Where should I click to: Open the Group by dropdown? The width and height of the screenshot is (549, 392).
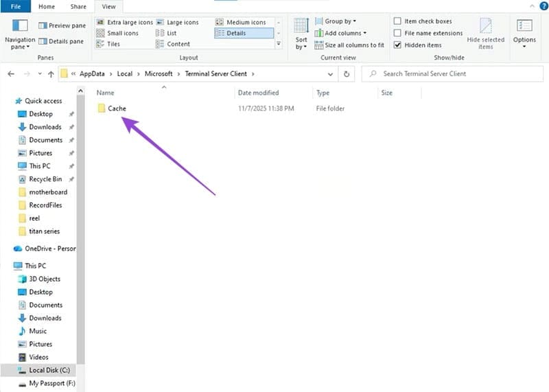[336, 21]
